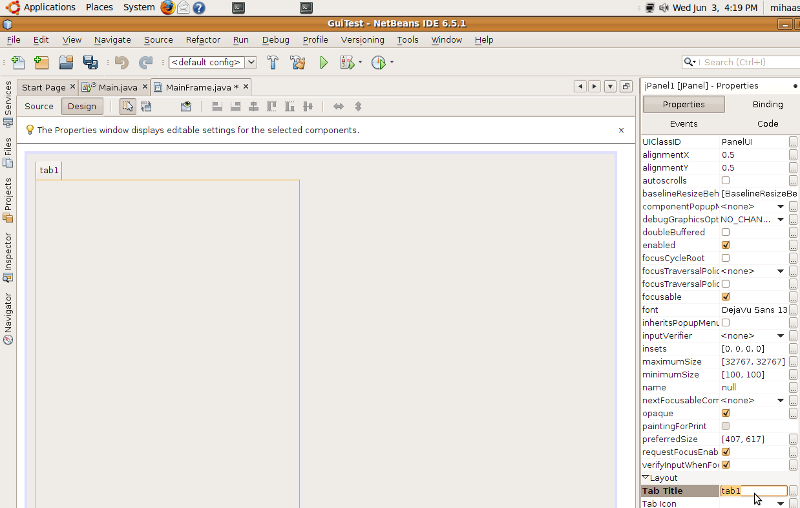
Task: Open the componentPopupMenu dropdown
Action: tap(781, 207)
